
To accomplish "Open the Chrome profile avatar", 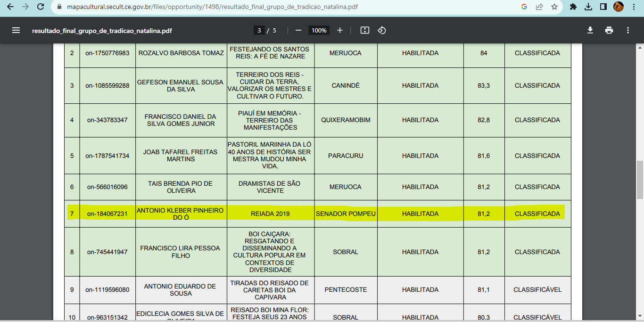I will (x=619, y=7).
